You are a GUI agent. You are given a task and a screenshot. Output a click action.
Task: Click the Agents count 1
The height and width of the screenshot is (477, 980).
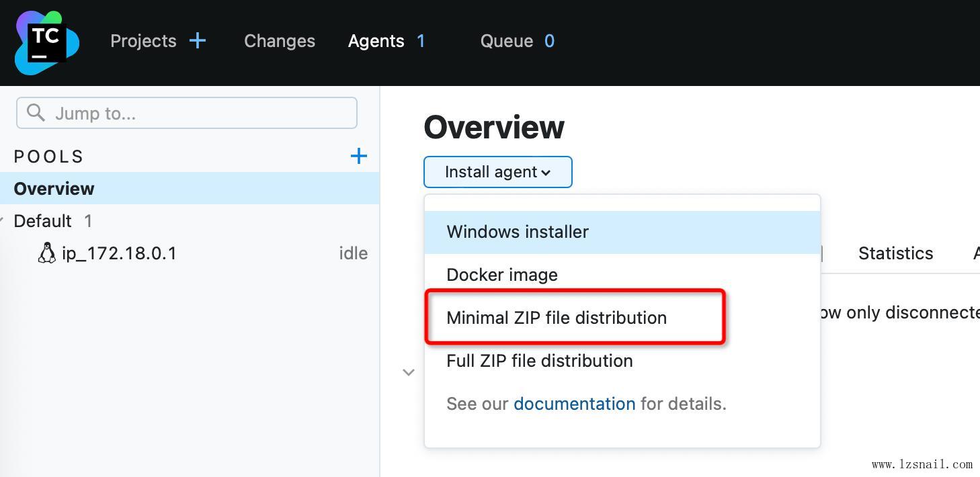(421, 41)
